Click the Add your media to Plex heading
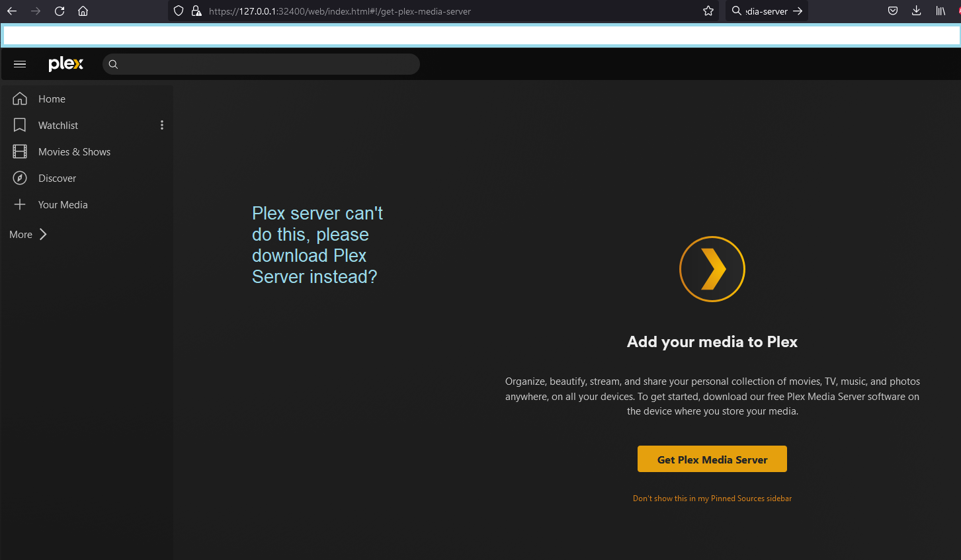Screen dimensions: 961x560 pos(712,342)
